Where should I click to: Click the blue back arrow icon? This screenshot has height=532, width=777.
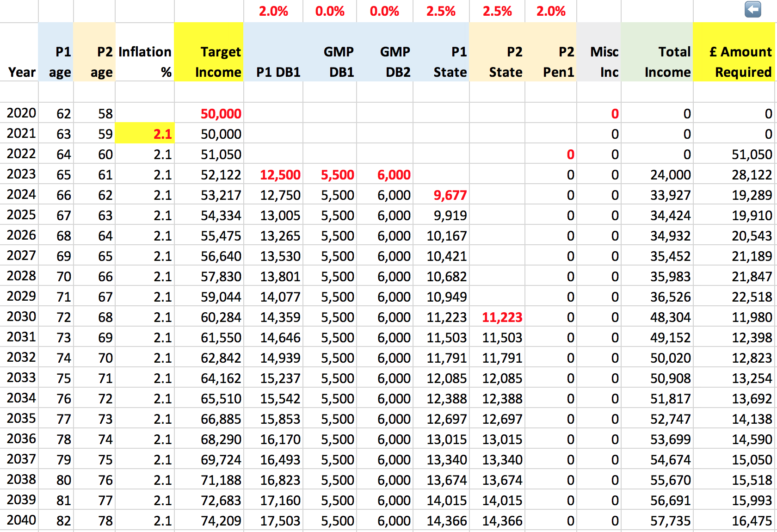click(752, 9)
